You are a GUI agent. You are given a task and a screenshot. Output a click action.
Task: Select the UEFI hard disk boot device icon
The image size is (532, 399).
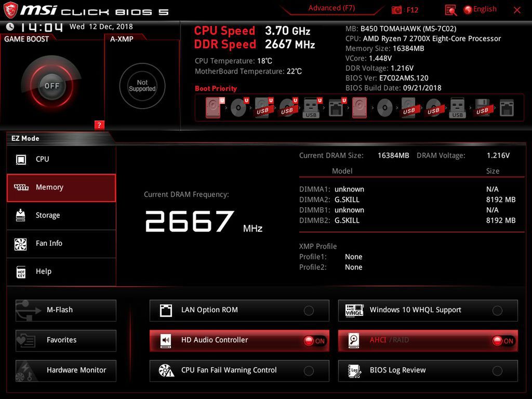tap(215, 108)
